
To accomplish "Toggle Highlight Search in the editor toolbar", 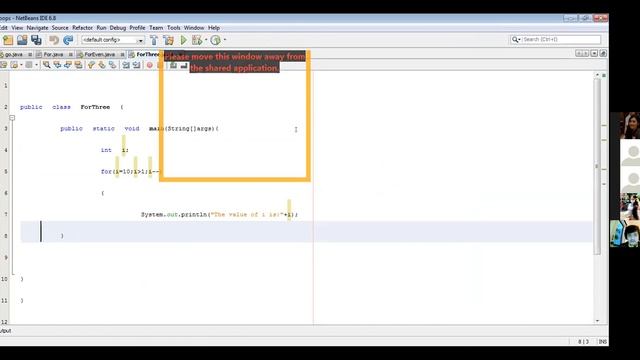I will [x=78, y=65].
